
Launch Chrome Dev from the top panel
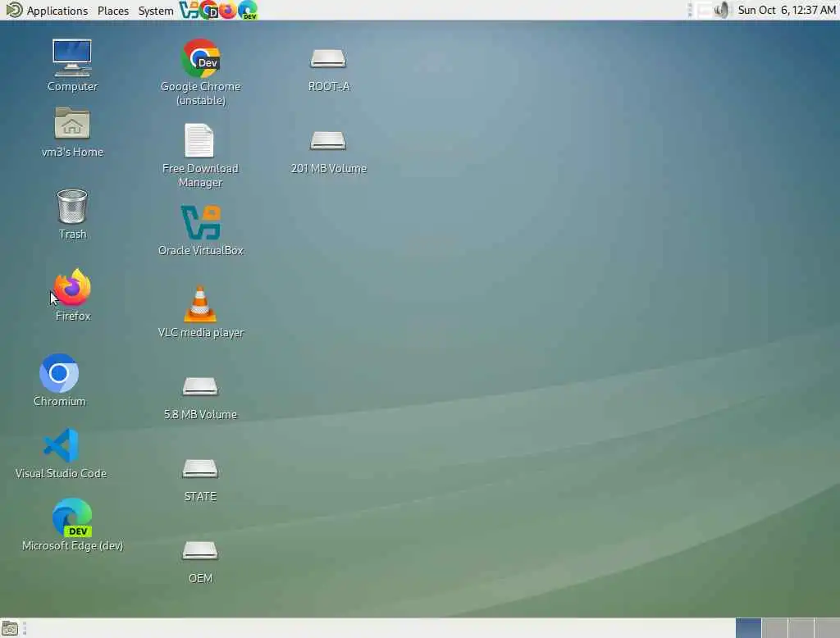point(208,10)
